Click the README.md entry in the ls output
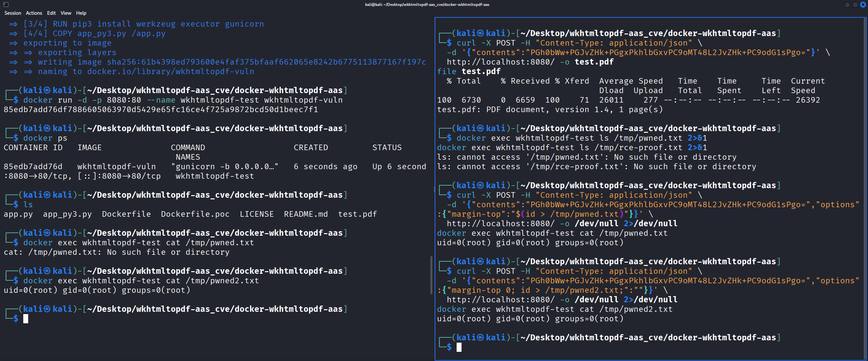 (x=306, y=214)
